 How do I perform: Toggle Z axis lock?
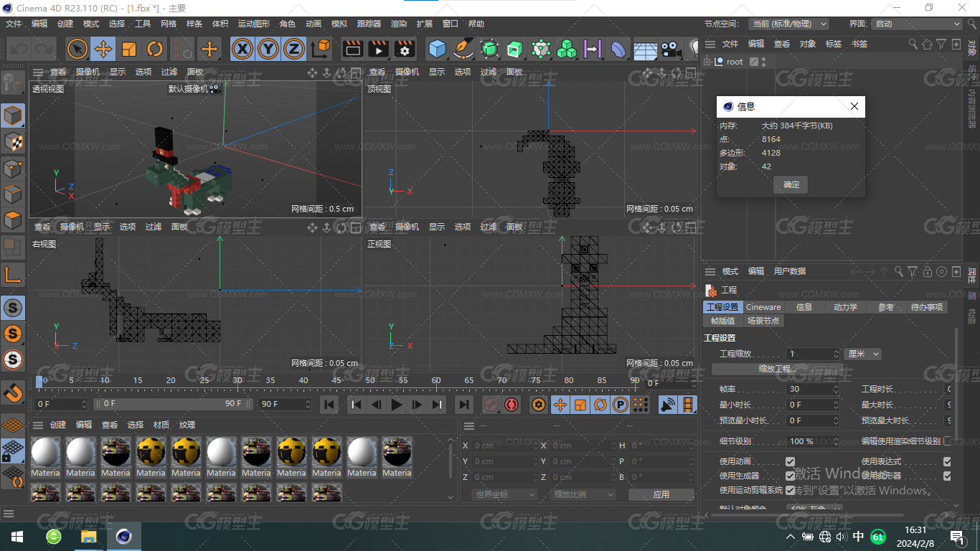(x=293, y=49)
